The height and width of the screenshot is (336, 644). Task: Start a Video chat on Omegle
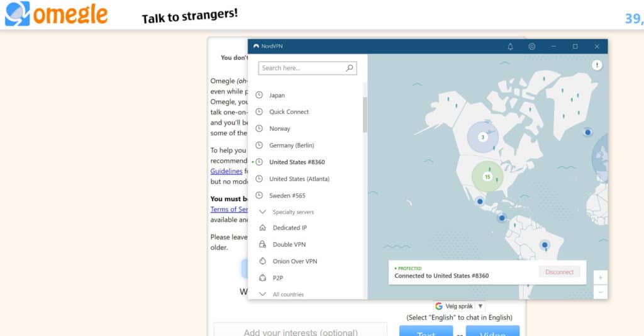click(492, 331)
